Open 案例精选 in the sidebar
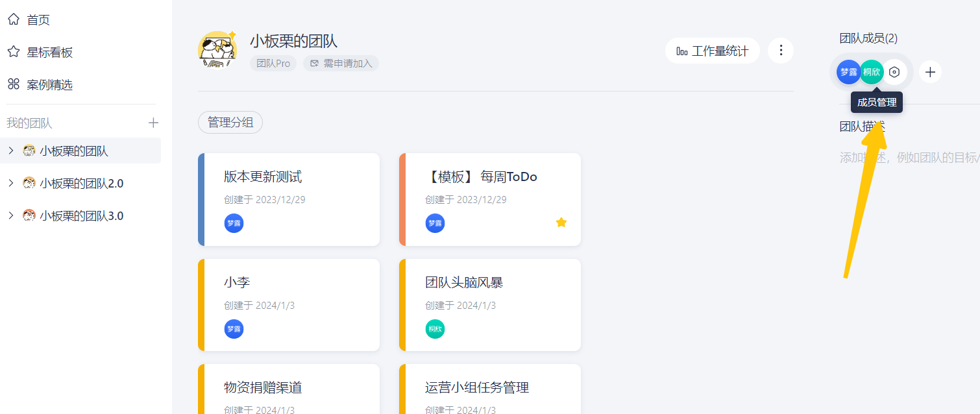Image resolution: width=980 pixels, height=414 pixels. [49, 84]
